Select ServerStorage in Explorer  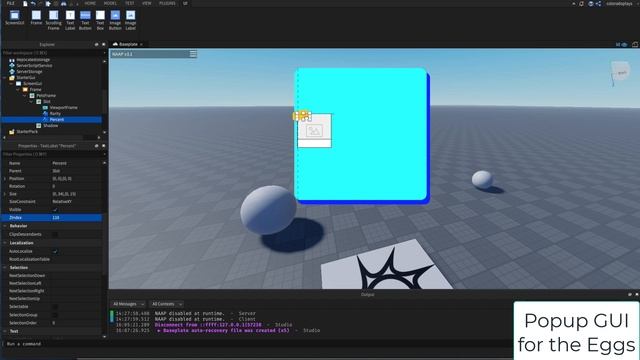(29, 71)
